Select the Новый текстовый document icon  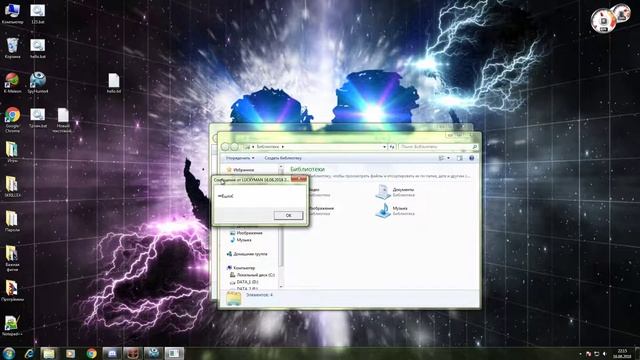coord(63,120)
